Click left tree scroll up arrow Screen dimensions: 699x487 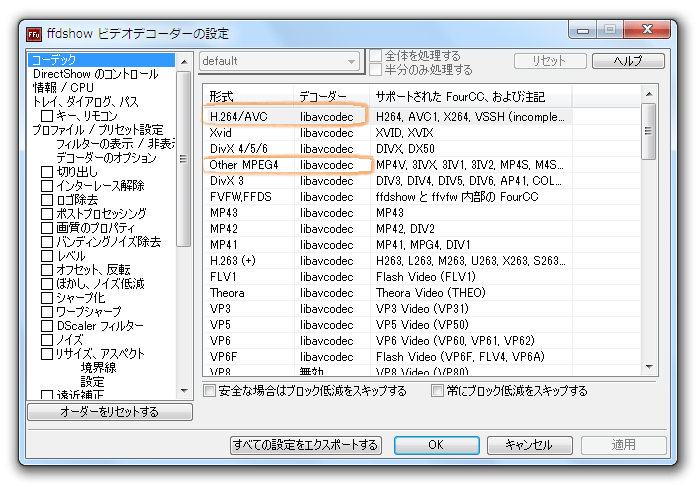pyautogui.click(x=184, y=62)
